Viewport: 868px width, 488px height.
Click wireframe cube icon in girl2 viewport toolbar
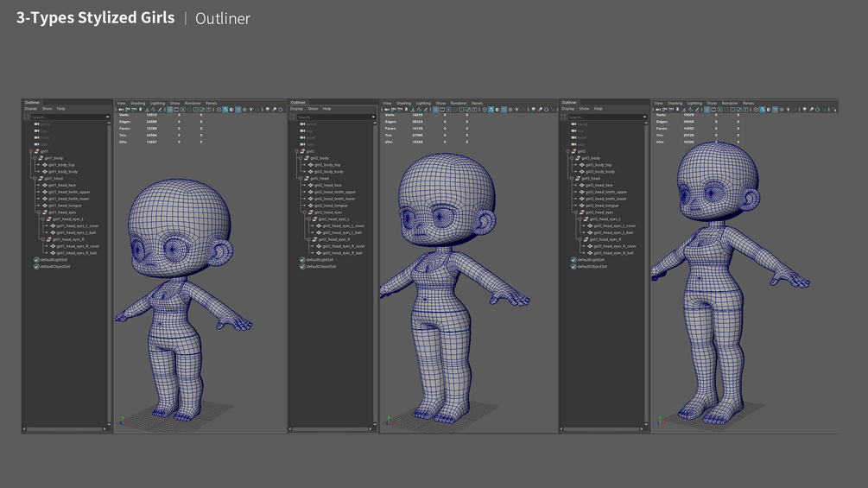tap(485, 110)
